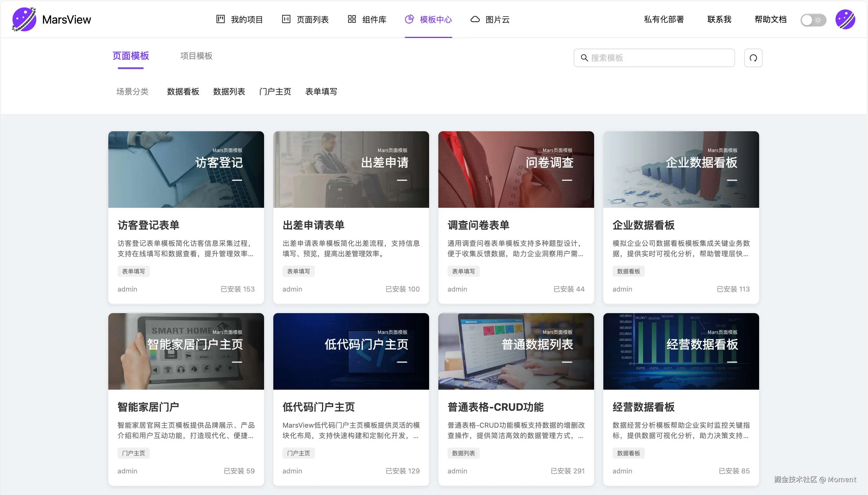Toggle the light/dark theme switch
This screenshot has height=495, width=868.
point(813,20)
